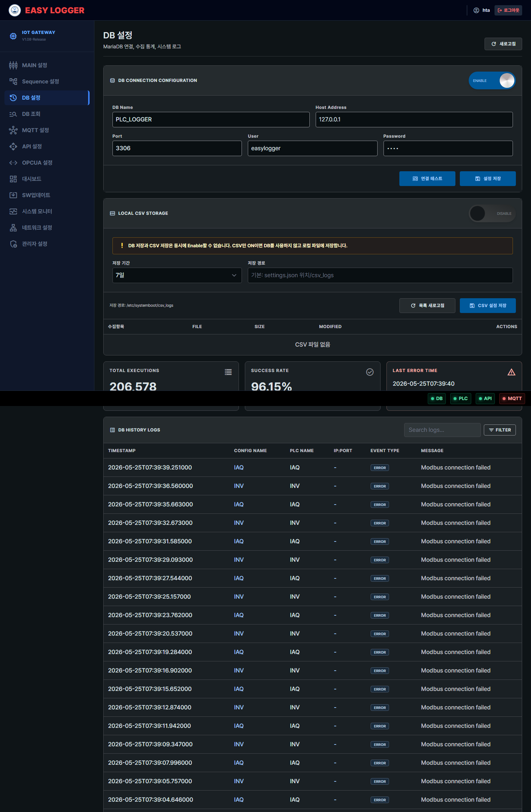531x812 pixels.
Task: Click the Search logs input field
Action: tap(442, 430)
